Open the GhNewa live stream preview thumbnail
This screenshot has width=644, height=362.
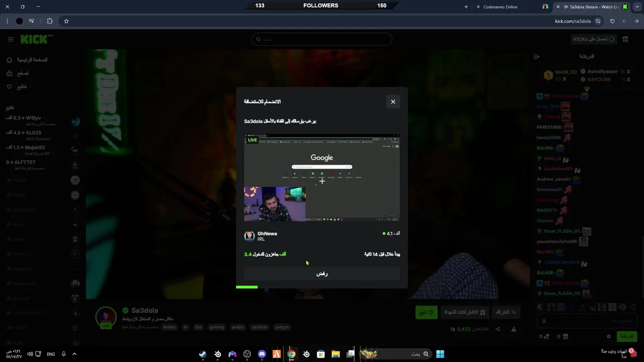[x=322, y=178]
